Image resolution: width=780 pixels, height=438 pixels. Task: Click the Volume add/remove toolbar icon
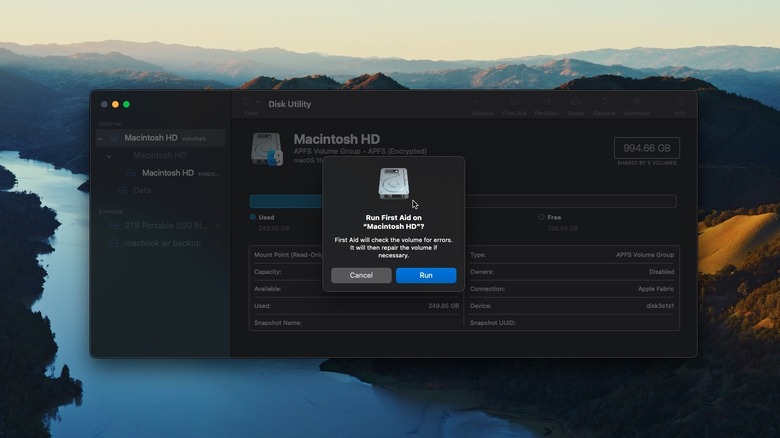[x=482, y=105]
